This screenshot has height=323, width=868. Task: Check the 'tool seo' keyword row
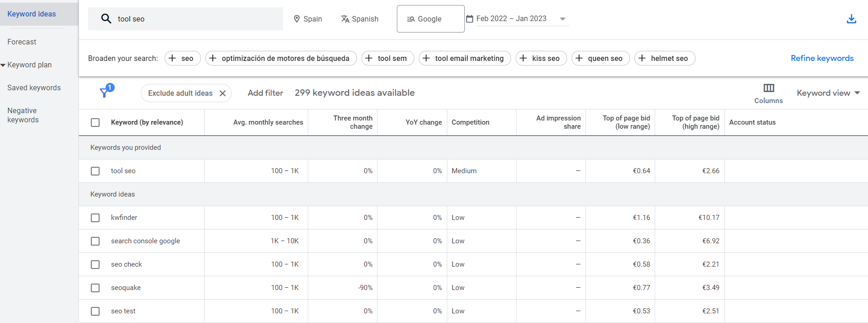(x=95, y=171)
